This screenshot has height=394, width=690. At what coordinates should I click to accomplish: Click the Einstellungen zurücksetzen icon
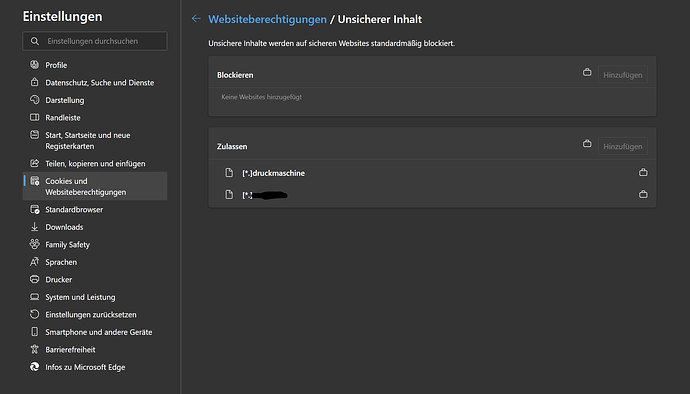click(34, 314)
